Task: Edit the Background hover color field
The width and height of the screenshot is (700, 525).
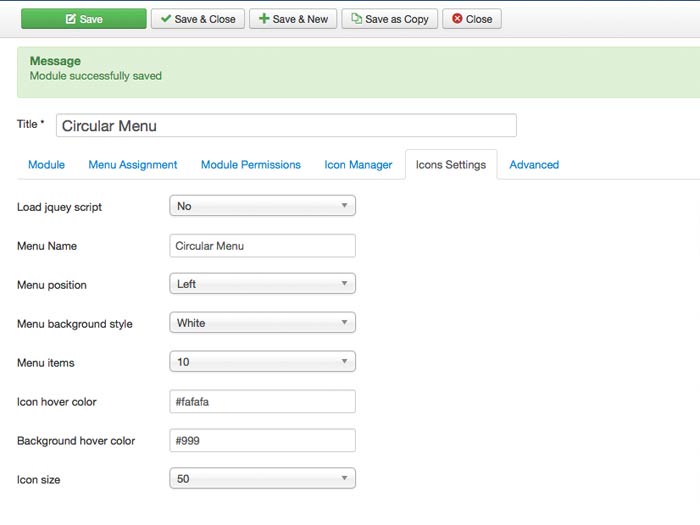Action: [263, 440]
